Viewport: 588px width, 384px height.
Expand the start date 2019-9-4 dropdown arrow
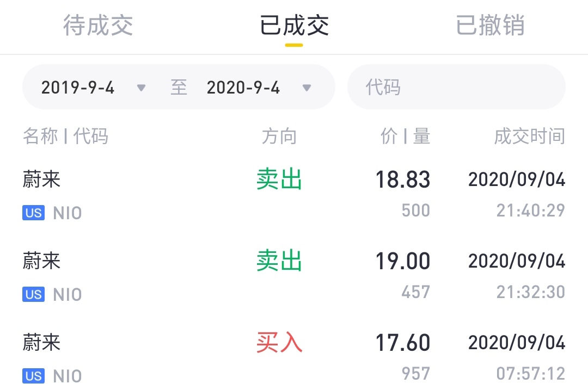pyautogui.click(x=141, y=88)
